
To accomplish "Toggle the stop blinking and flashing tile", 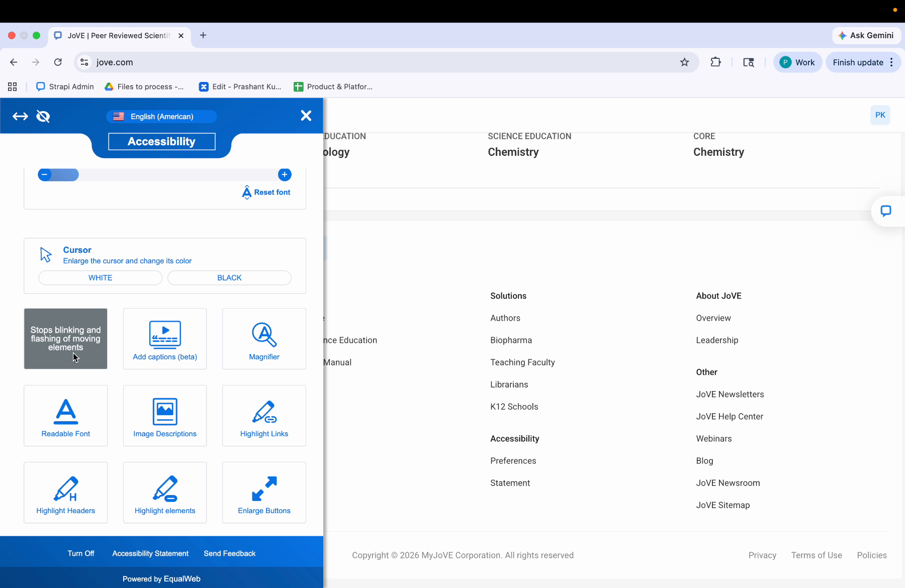I will click(x=66, y=339).
